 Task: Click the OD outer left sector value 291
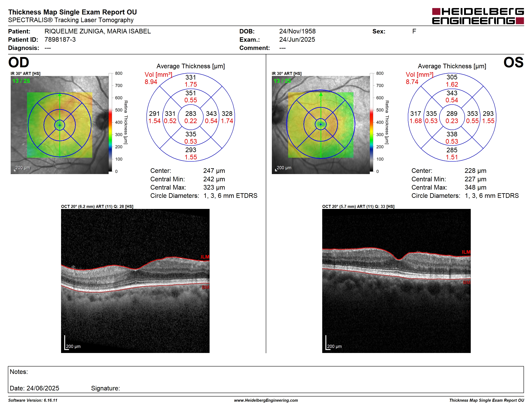[x=154, y=114]
